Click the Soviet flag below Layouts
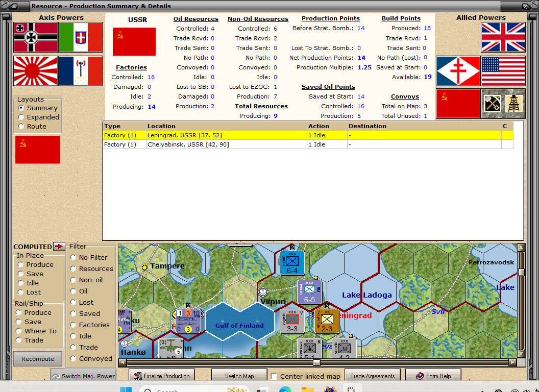 (x=37, y=150)
